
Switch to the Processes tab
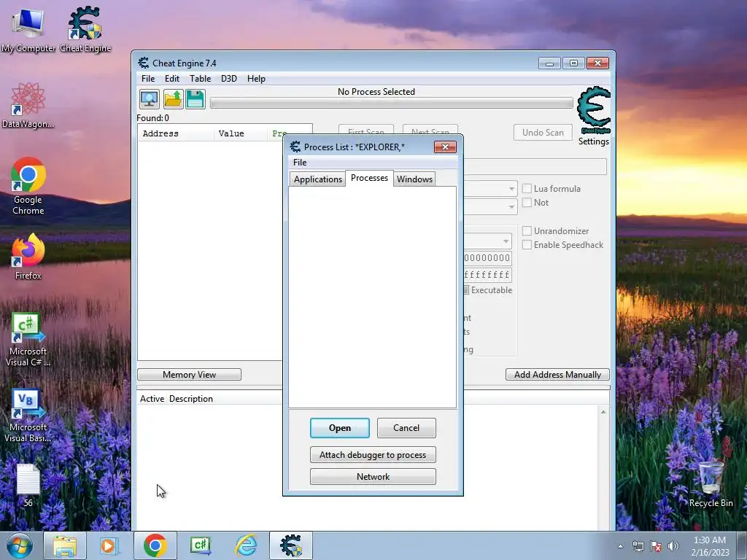click(369, 178)
